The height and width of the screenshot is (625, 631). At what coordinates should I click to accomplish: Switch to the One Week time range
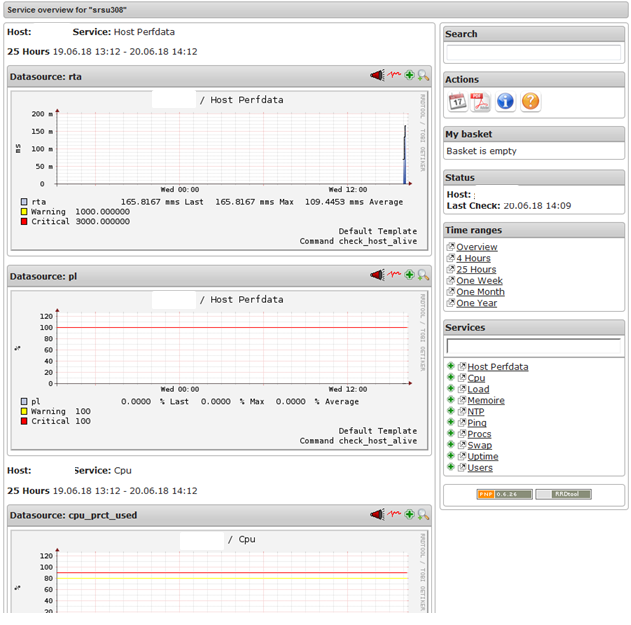coord(479,281)
